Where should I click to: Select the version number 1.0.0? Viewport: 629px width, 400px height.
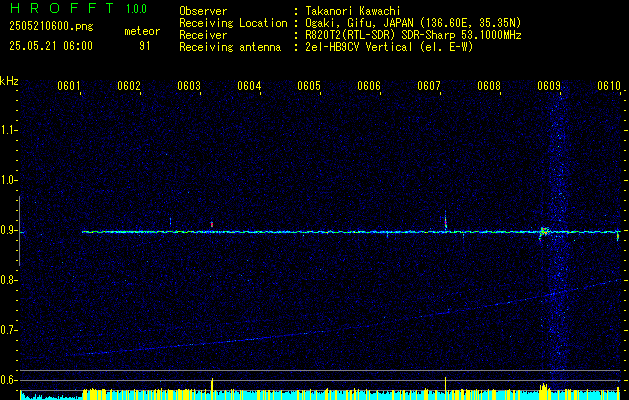[136, 9]
